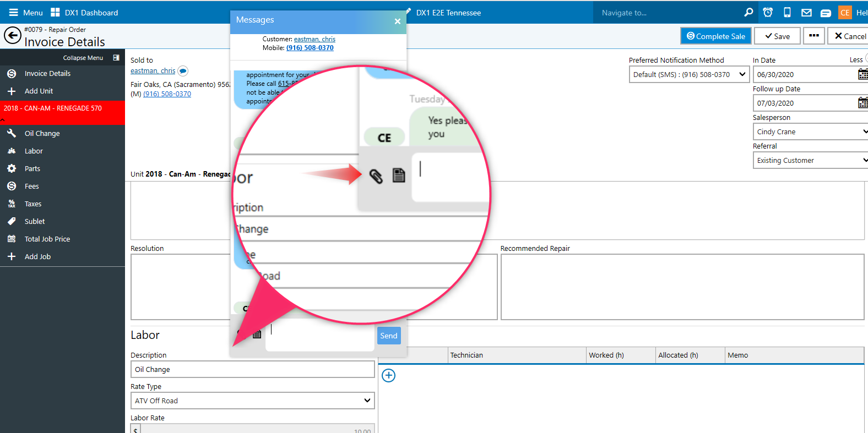
Task: Open the eastman, chris Sold to link
Action: (x=153, y=71)
